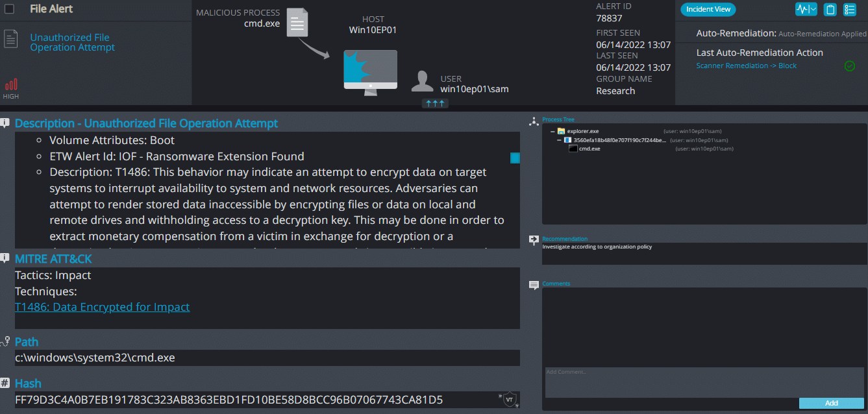This screenshot has width=868, height=414.
Task: Open Scanner Remediation -> Block link
Action: coord(747,66)
